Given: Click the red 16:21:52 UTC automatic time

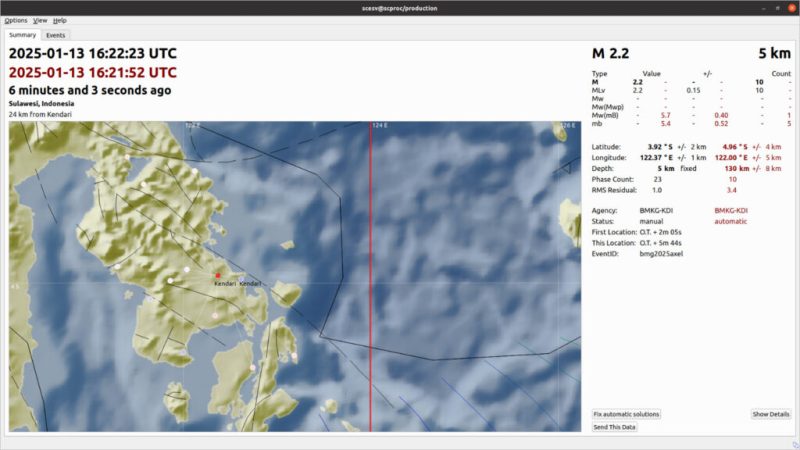Looking at the screenshot, I should pyautogui.click(x=93, y=72).
